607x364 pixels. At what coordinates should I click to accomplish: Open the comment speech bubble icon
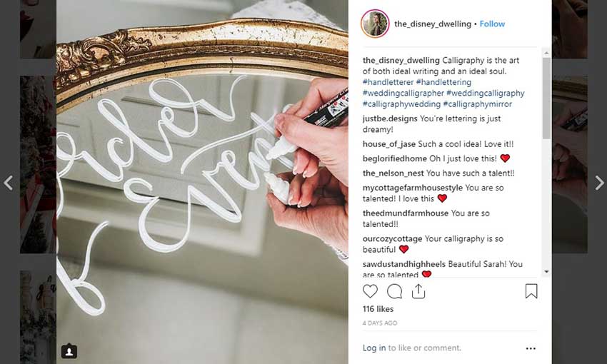click(x=394, y=291)
